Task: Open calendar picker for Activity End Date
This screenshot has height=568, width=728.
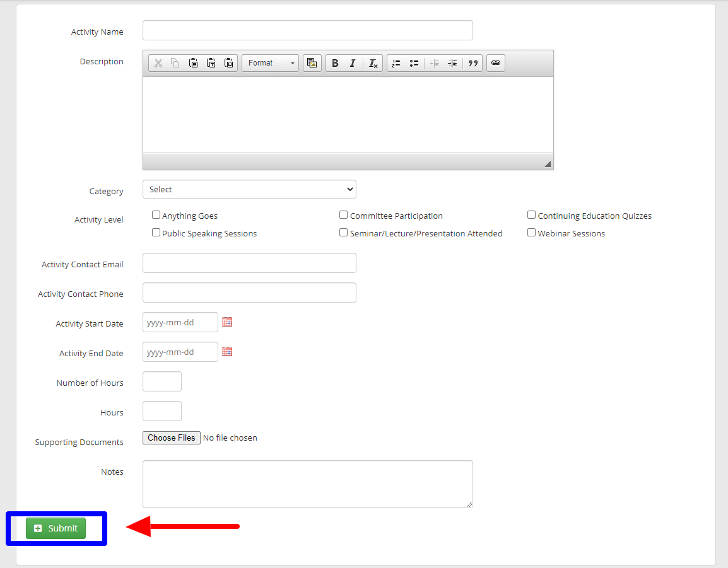Action: click(227, 352)
